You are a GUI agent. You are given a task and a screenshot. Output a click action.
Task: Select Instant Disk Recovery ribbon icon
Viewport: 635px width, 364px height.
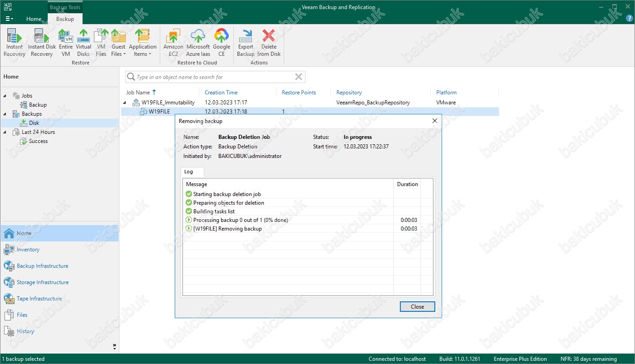pyautogui.click(x=42, y=43)
